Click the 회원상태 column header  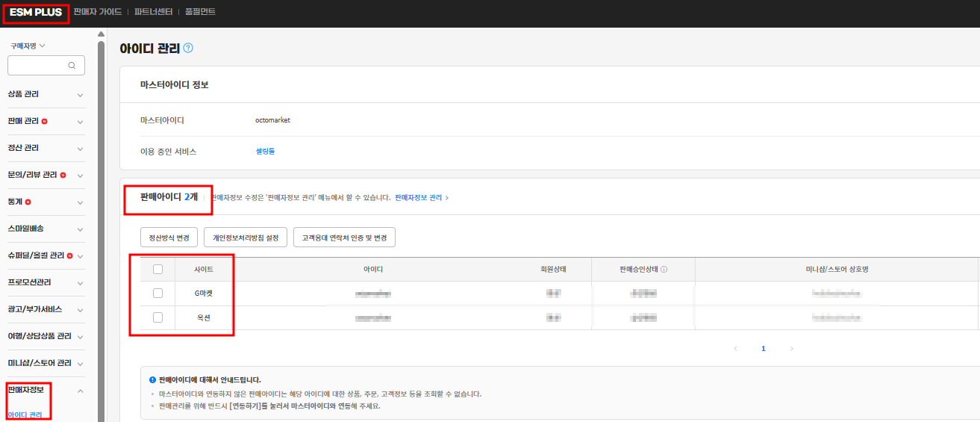[553, 269]
